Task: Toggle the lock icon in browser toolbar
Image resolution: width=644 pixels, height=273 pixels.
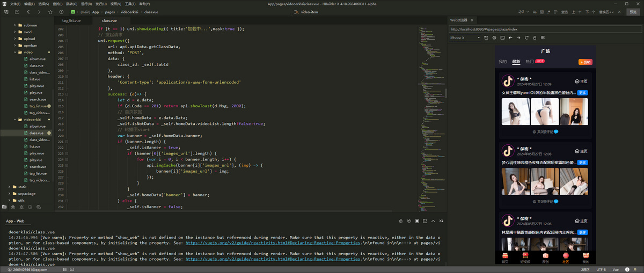Action: coord(535,38)
